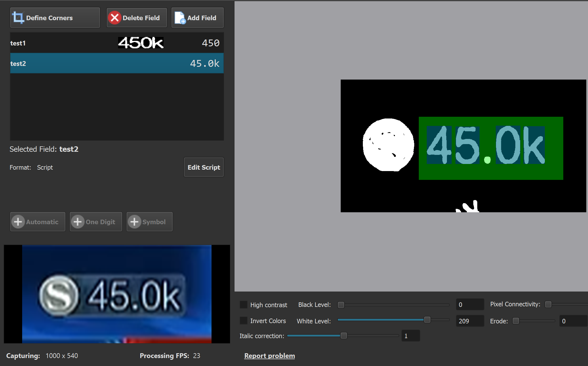Enable the High contrast checkbox
Viewport: 588px width, 366px height.
(243, 305)
